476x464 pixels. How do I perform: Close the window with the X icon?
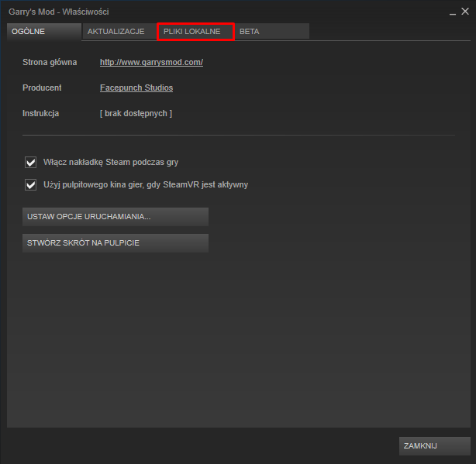pyautogui.click(x=465, y=12)
